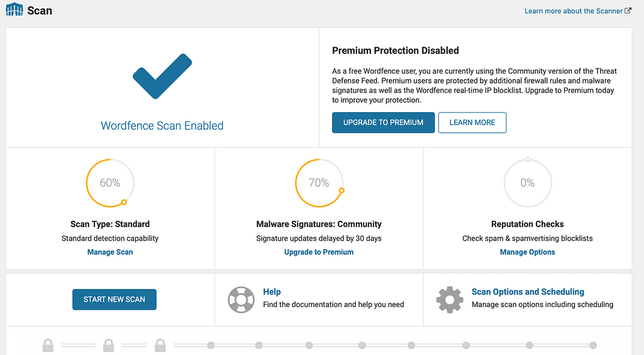This screenshot has width=644, height=355.
Task: Click the 60% Scan Type progress circle
Action: coord(110,183)
